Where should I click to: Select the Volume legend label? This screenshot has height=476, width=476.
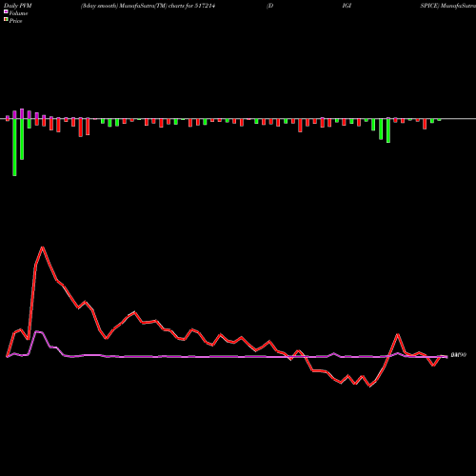click(18, 13)
